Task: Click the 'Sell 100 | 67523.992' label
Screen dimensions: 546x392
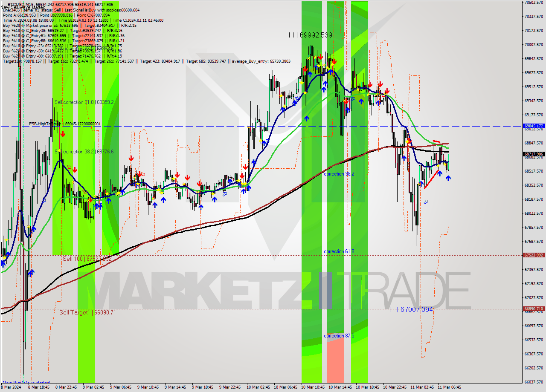Action: 87,259
